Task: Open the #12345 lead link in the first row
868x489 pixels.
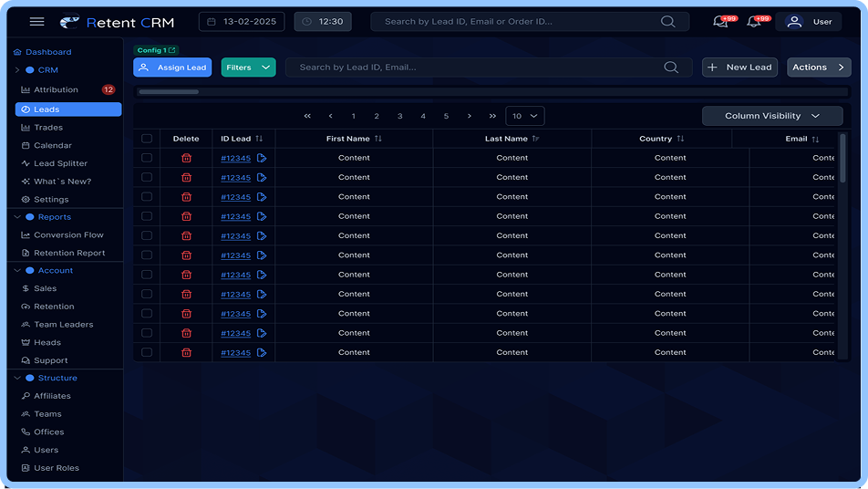Action: click(236, 159)
